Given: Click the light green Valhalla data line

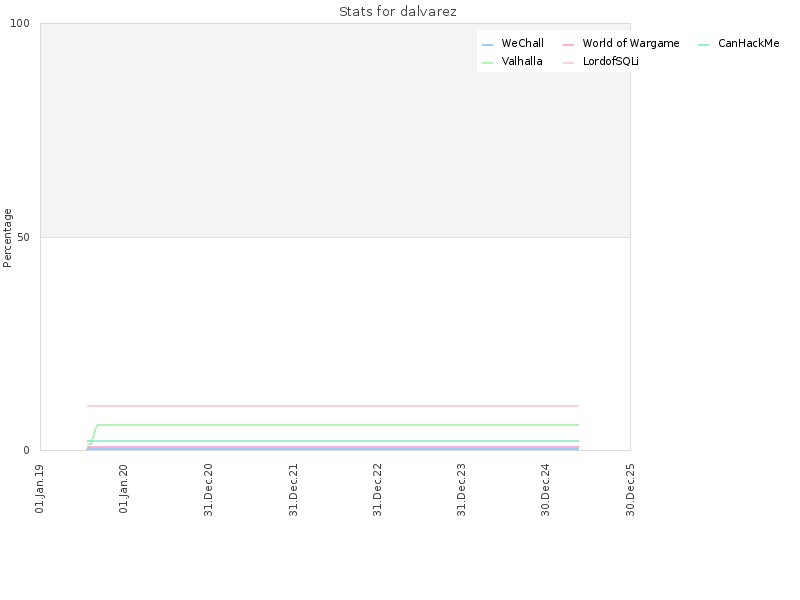Looking at the screenshot, I should 337,425.
